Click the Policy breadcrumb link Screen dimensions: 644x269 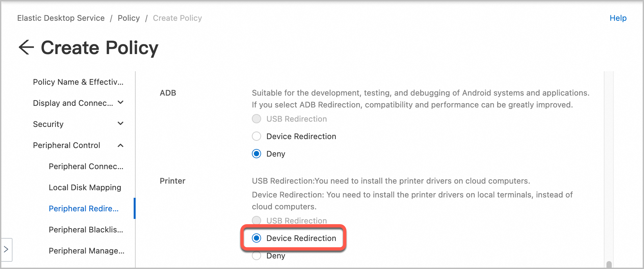click(x=128, y=18)
